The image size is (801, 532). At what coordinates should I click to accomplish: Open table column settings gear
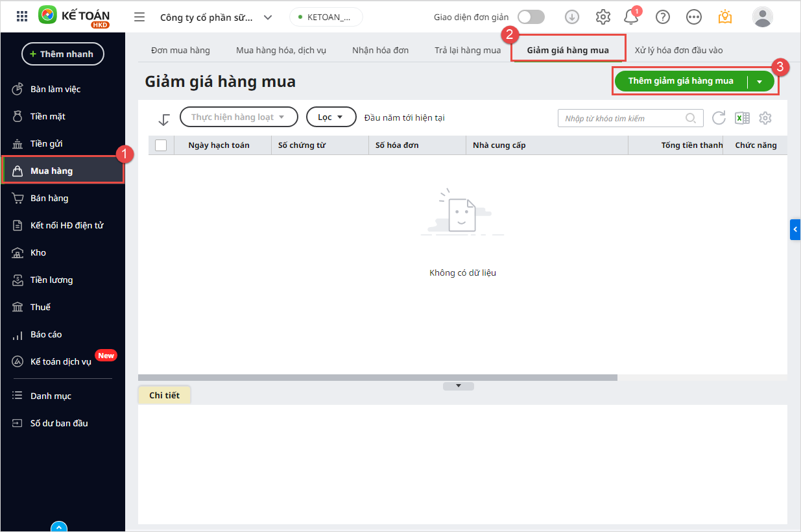[765, 118]
